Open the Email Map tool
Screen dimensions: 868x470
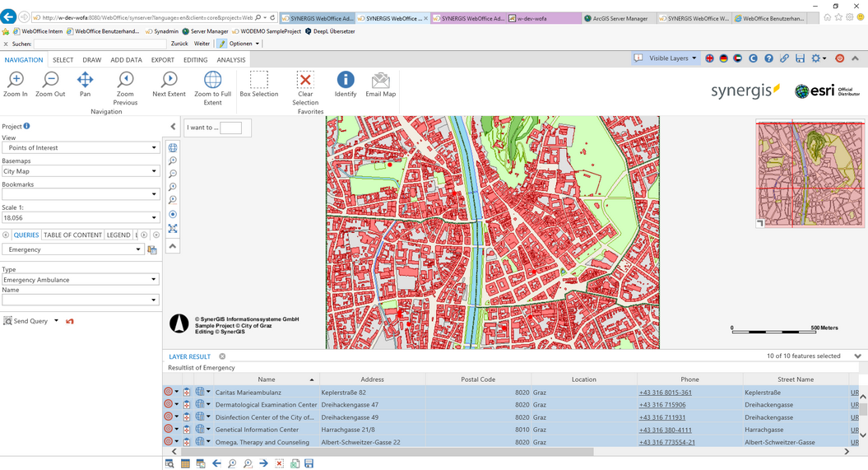click(380, 84)
